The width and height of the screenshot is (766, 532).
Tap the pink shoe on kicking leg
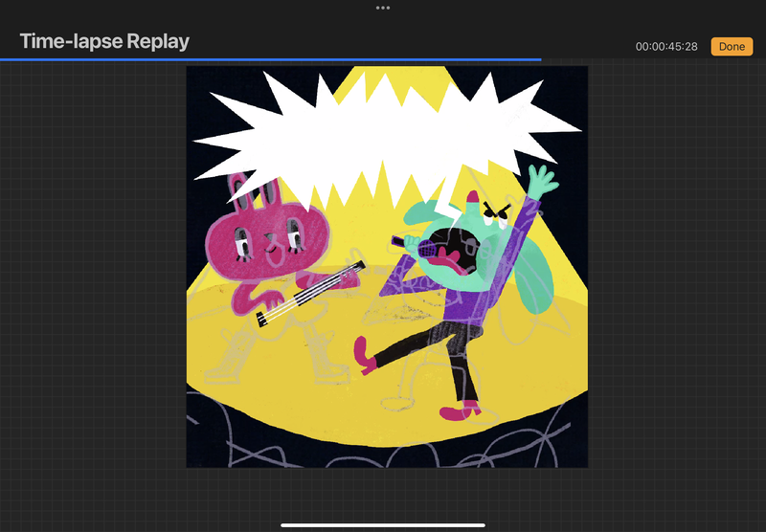(x=365, y=354)
